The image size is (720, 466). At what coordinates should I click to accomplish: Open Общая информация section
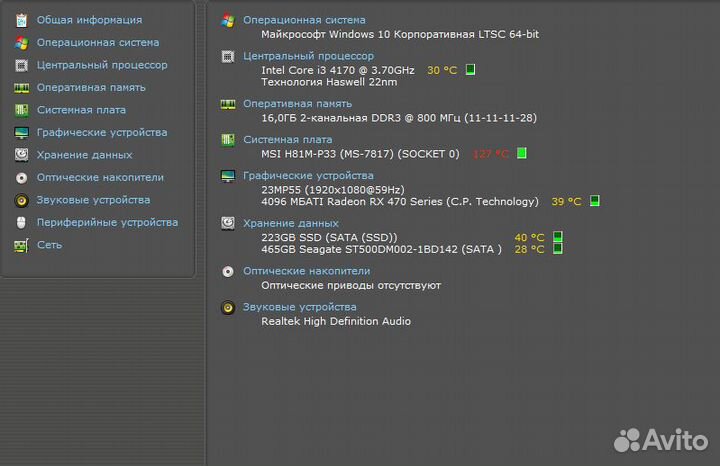click(90, 20)
